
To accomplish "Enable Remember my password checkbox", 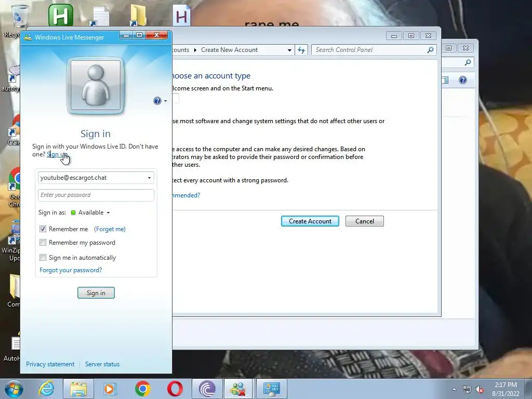I will [x=43, y=243].
